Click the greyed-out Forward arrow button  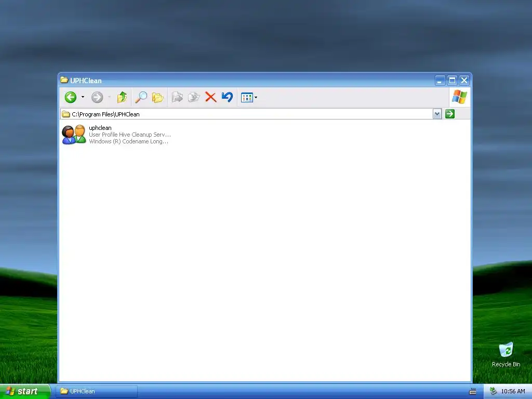pos(97,97)
